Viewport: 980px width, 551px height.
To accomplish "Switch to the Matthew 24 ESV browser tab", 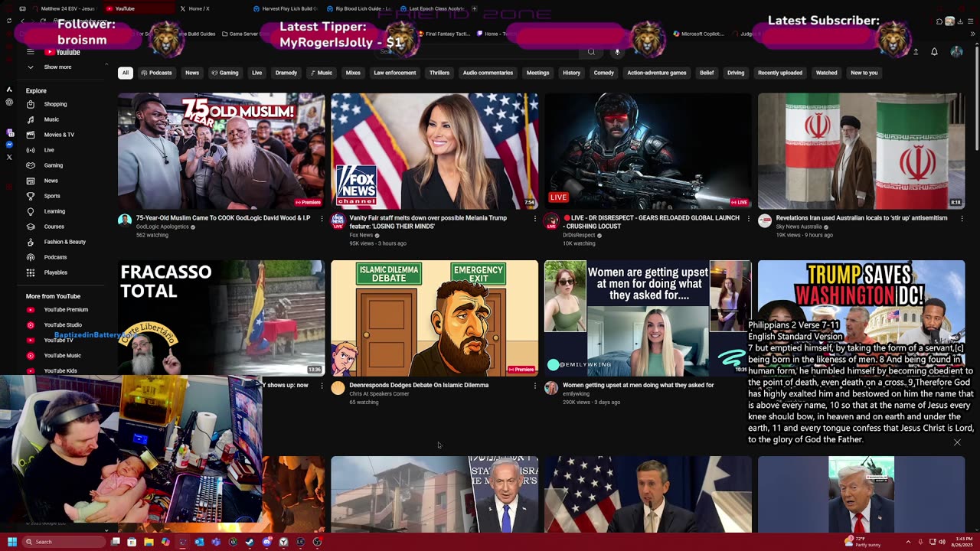I will click(x=64, y=8).
